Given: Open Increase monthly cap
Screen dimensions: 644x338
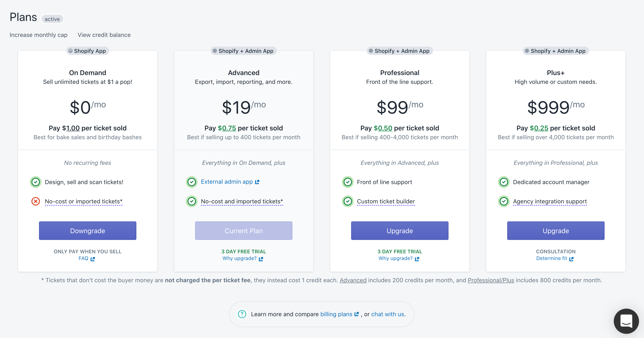Looking at the screenshot, I should pyautogui.click(x=39, y=35).
